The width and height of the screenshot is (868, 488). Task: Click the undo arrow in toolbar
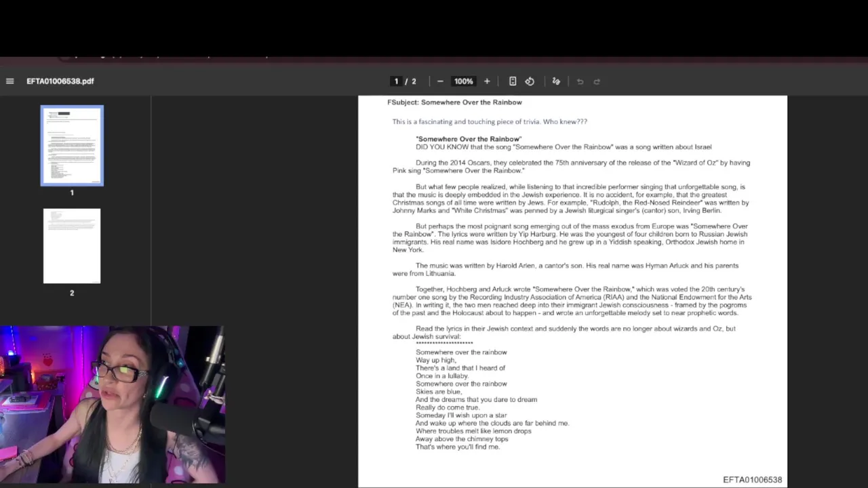580,81
